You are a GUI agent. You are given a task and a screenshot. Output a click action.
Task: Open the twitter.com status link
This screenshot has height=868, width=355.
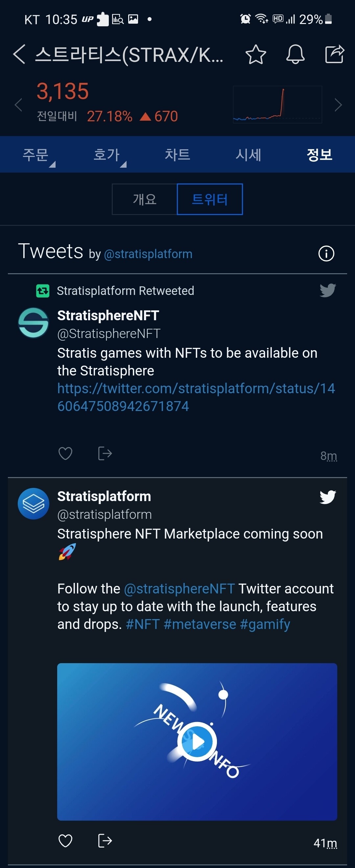click(196, 397)
